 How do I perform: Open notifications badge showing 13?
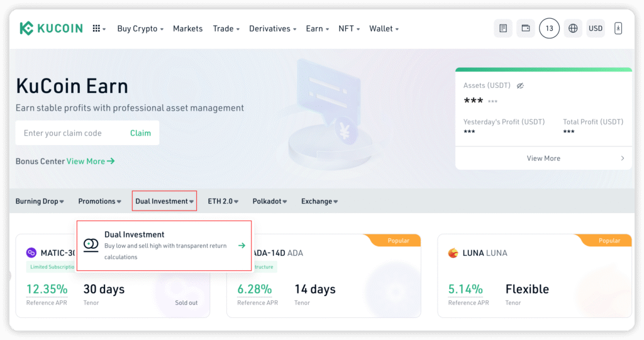coord(549,28)
